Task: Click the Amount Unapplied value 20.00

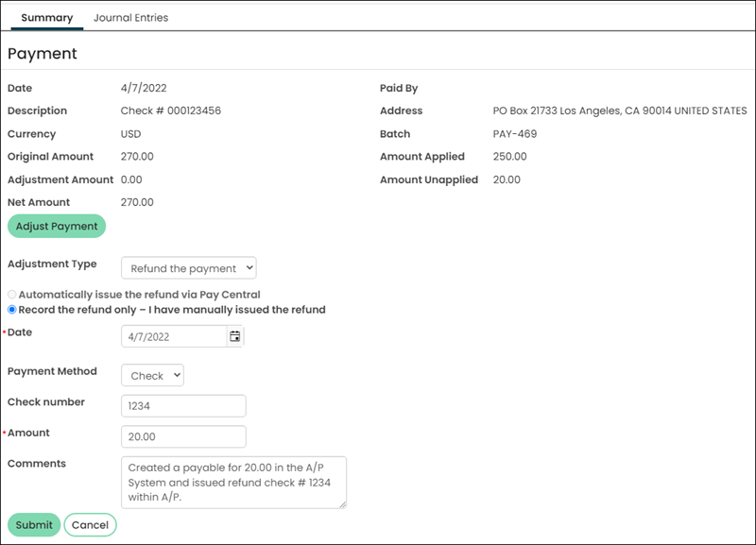Action: point(507,179)
